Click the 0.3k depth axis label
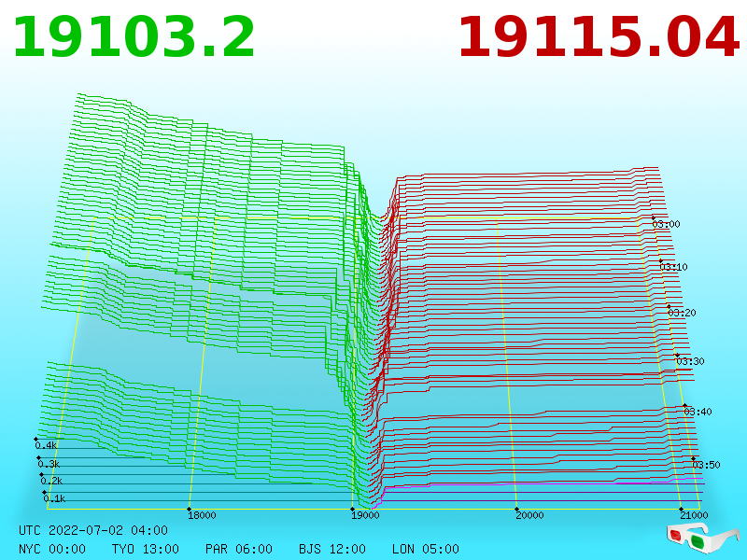747x560 pixels. tap(49, 464)
